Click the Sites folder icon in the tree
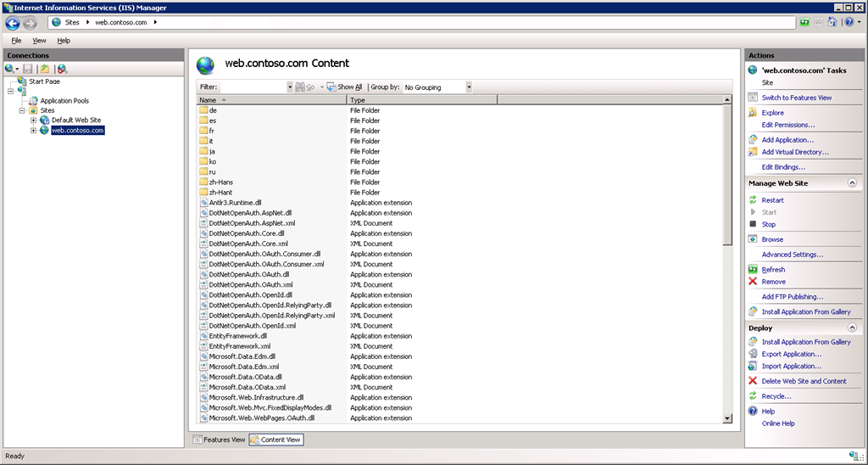Image resolution: width=868 pixels, height=465 pixels. point(33,110)
